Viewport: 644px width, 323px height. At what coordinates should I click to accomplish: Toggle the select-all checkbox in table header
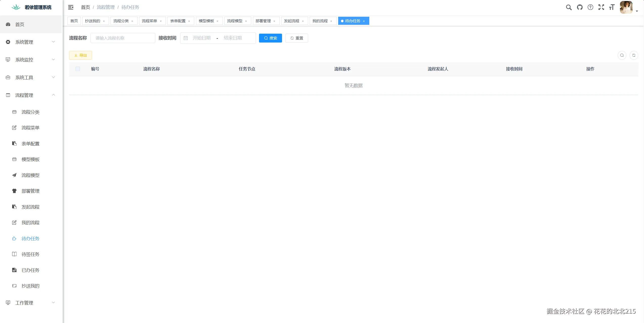(x=78, y=69)
